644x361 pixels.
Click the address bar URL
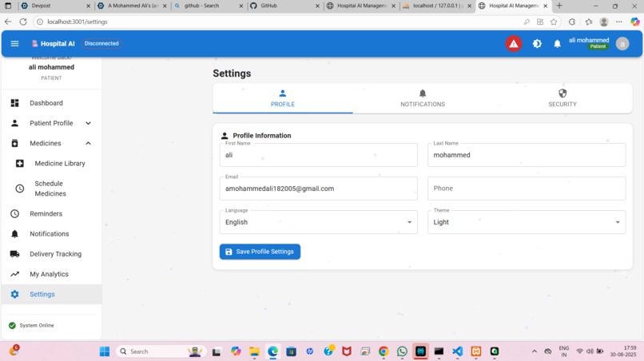[x=78, y=22]
